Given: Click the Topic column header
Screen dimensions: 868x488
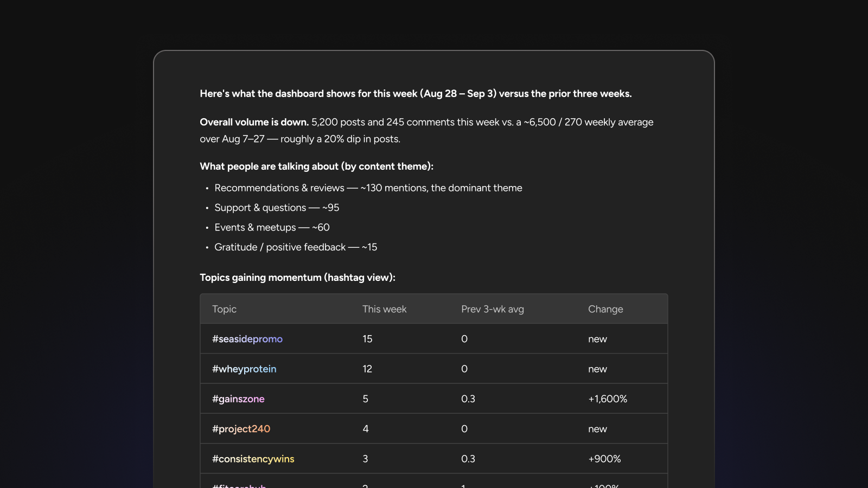Looking at the screenshot, I should 224,309.
